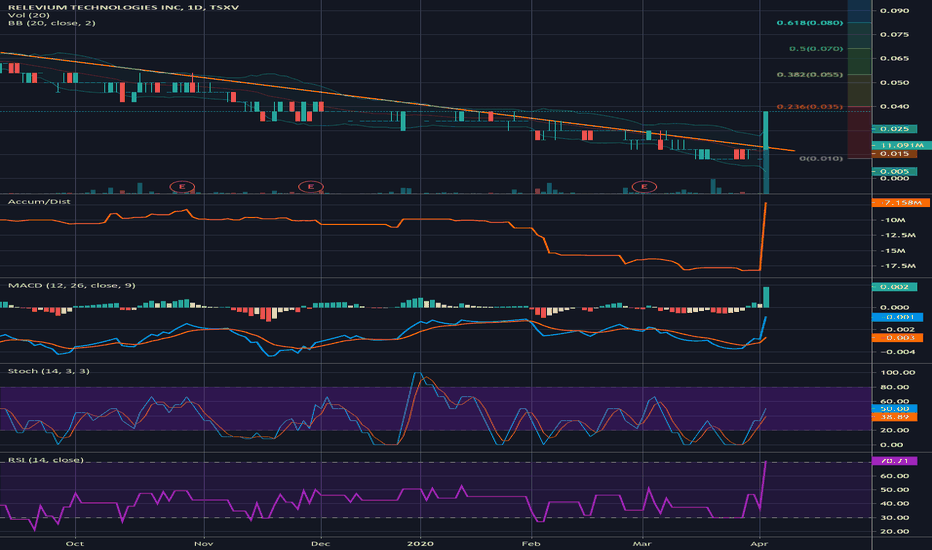Select the Stoch (14, 3, 3) label

49,371
